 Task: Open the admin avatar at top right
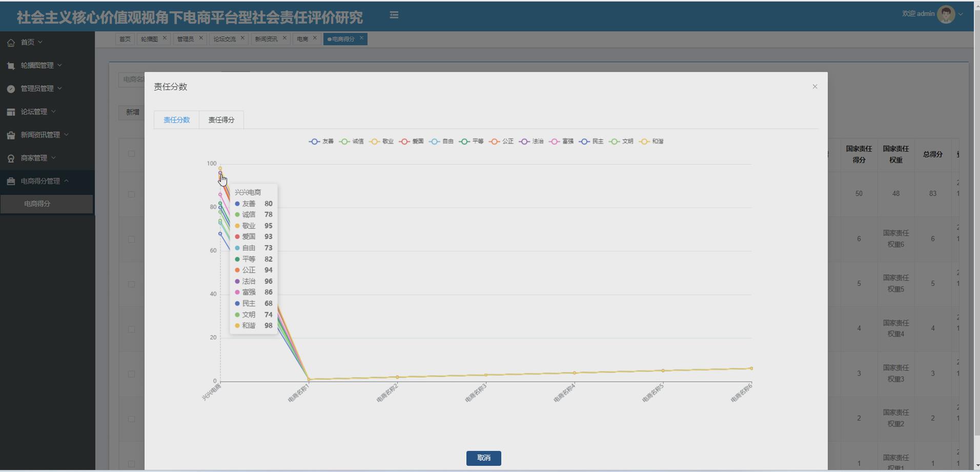click(x=946, y=14)
